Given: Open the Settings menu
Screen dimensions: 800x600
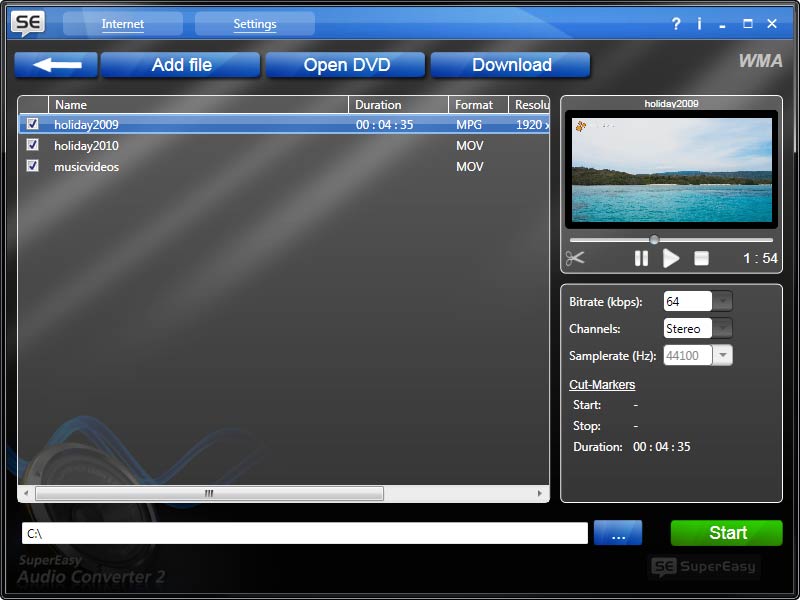Looking at the screenshot, I should (x=255, y=24).
